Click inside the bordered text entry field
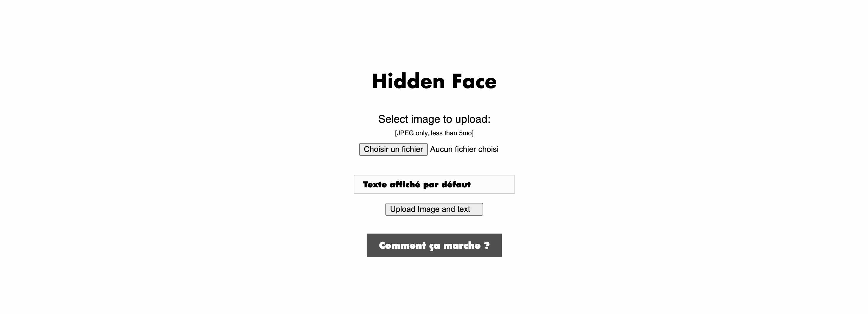 pos(434,184)
